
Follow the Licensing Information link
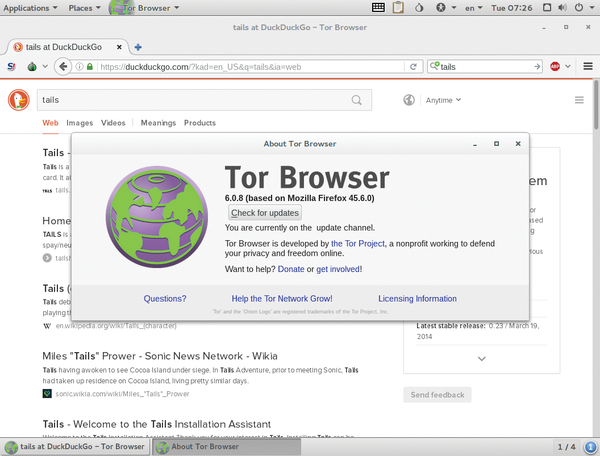pyautogui.click(x=417, y=298)
